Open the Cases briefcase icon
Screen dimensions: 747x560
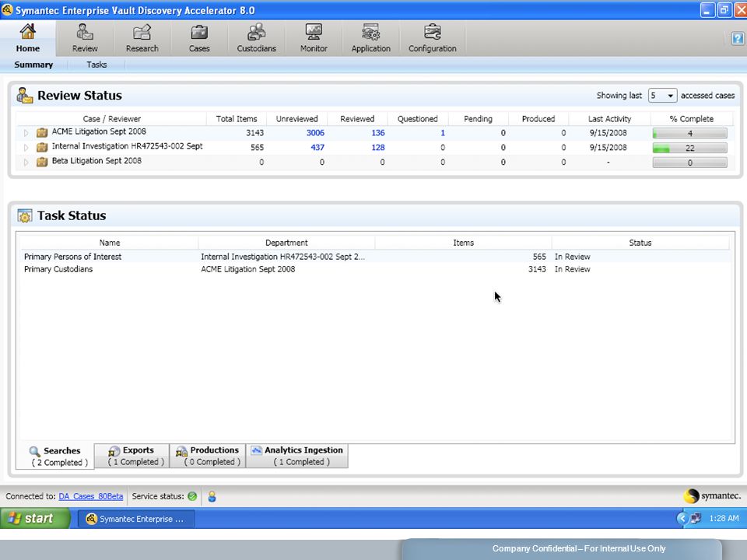199,32
